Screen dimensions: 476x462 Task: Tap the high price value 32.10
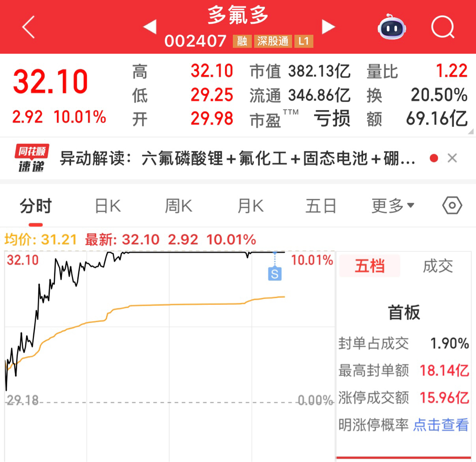click(212, 71)
